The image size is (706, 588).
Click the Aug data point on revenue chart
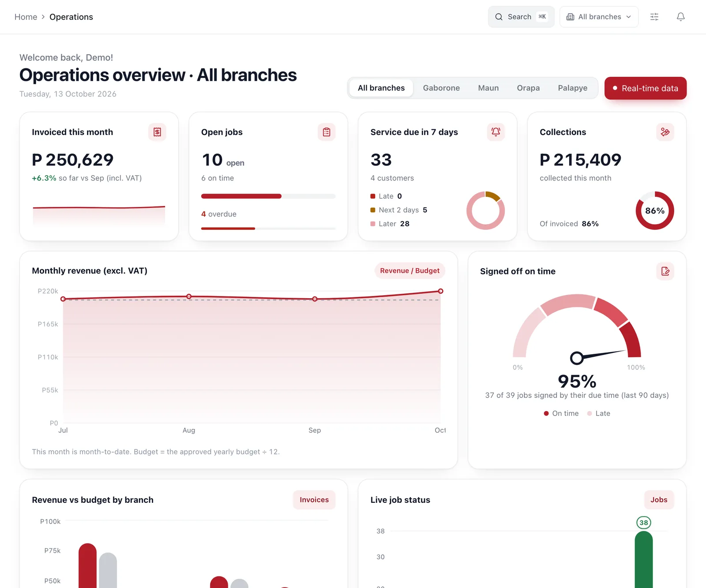(189, 296)
